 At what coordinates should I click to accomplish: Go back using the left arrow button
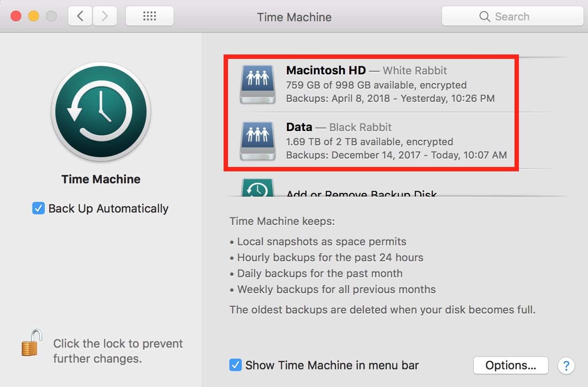pos(80,17)
